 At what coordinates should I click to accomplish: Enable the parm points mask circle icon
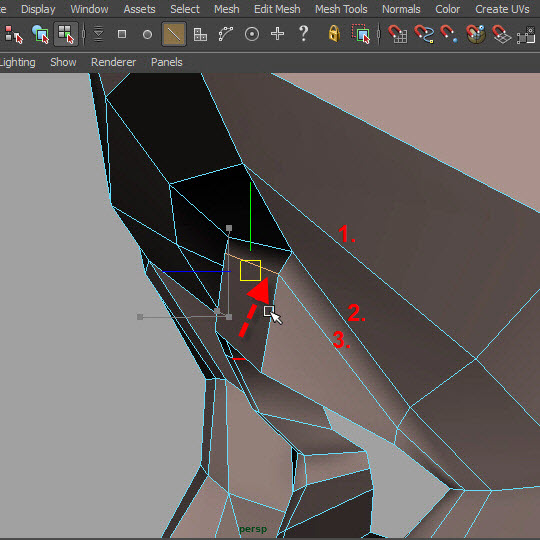[147, 34]
